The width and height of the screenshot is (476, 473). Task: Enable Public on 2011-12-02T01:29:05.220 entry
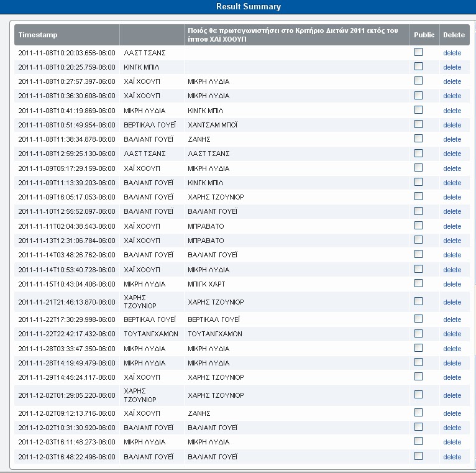[418, 395]
